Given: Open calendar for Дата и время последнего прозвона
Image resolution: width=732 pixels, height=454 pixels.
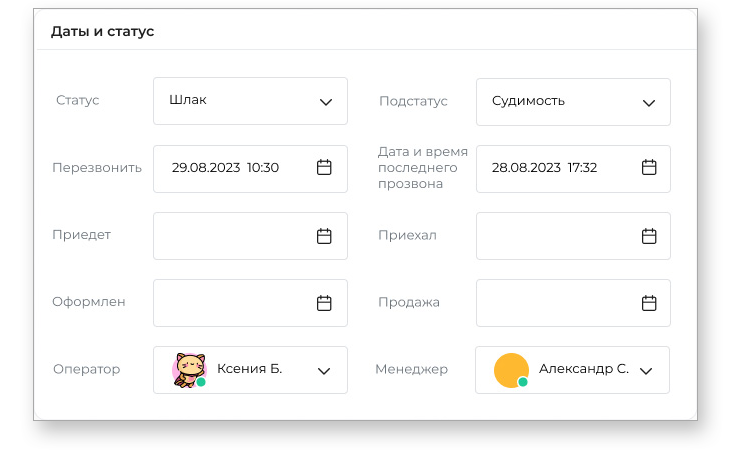Looking at the screenshot, I should coord(648,168).
